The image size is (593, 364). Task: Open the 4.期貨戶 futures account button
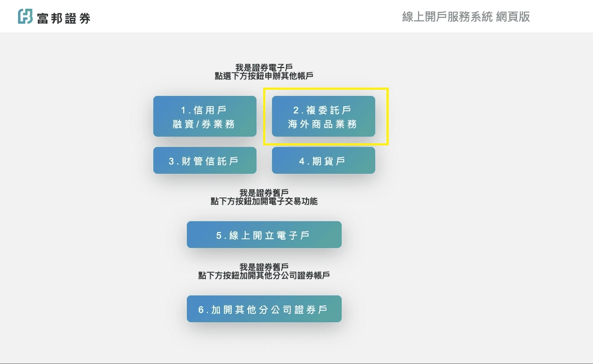tap(324, 160)
